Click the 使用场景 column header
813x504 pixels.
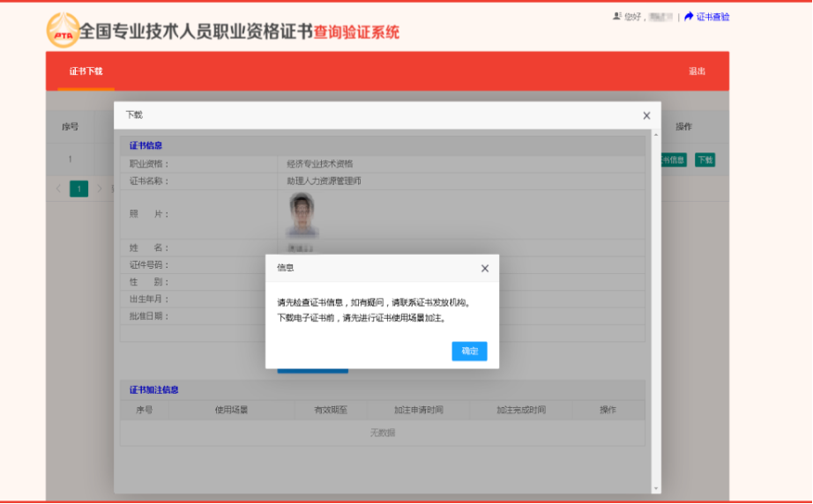coord(231,410)
